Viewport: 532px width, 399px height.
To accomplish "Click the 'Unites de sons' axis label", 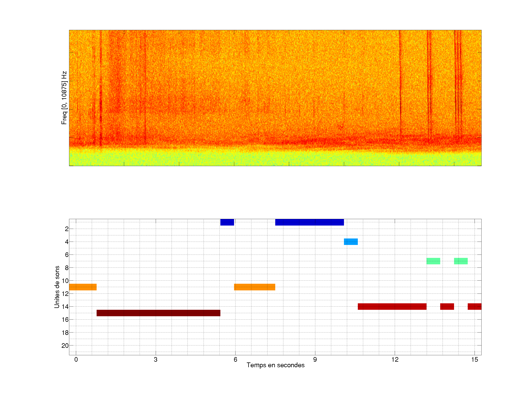I will pos(57,287).
